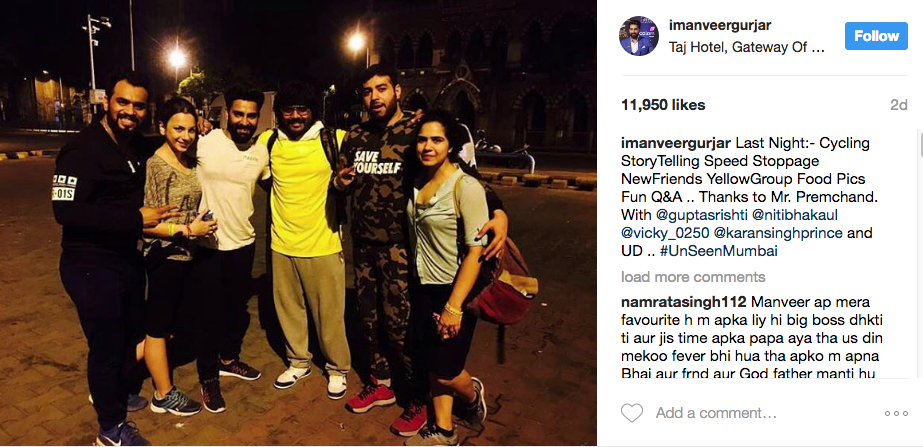Viewport: 923px width, 447px height.
Task: Open the three-dot more options menu
Action: [896, 413]
